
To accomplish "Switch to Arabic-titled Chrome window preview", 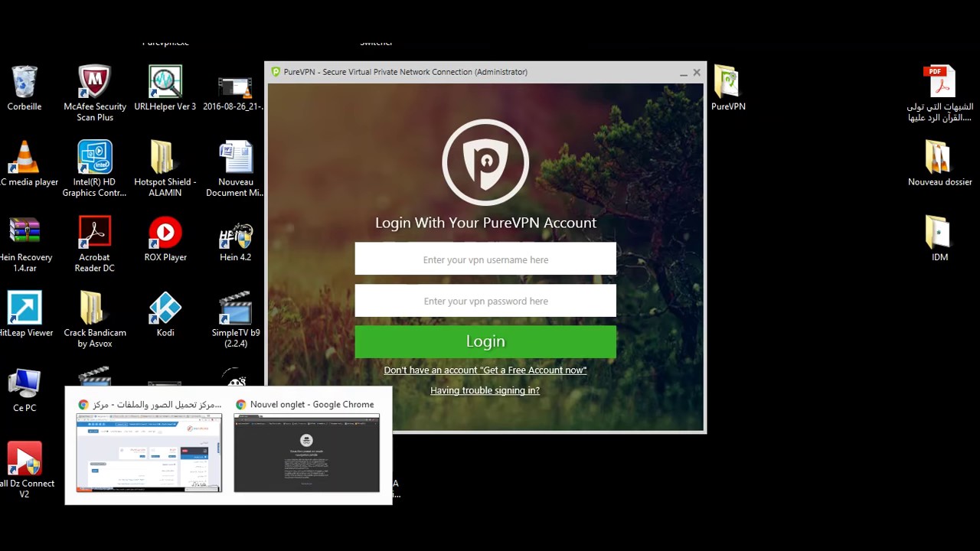I will point(149,453).
